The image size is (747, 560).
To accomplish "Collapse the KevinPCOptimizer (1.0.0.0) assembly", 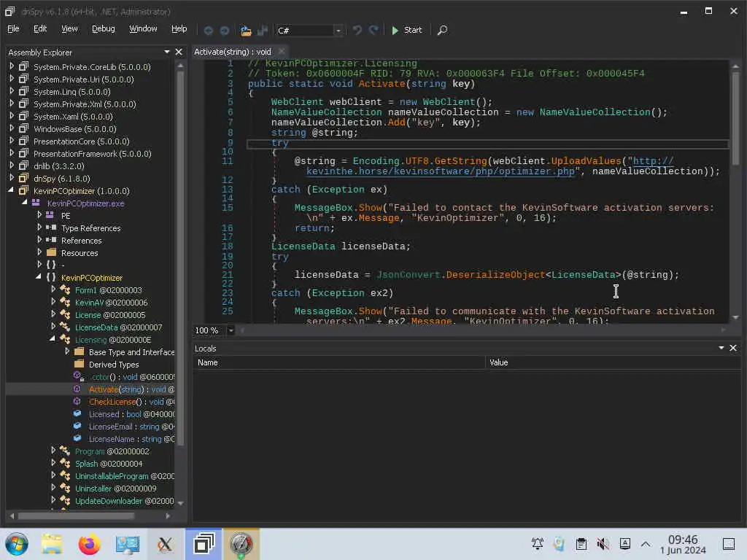I will tap(11, 190).
